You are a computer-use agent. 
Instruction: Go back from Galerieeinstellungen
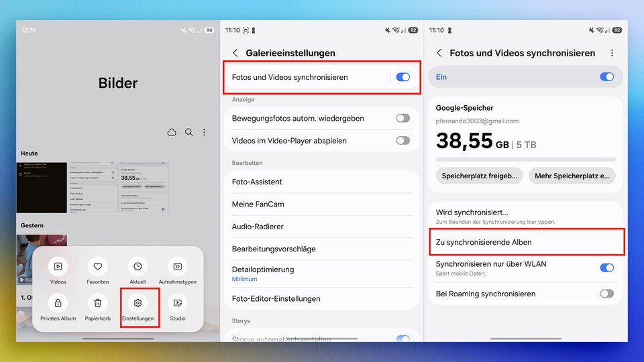click(x=235, y=53)
